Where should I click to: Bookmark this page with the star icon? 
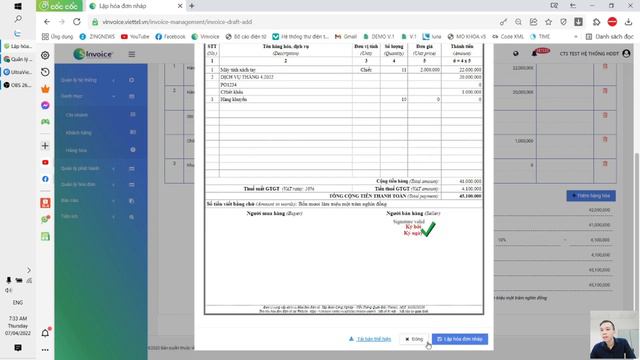548,22
